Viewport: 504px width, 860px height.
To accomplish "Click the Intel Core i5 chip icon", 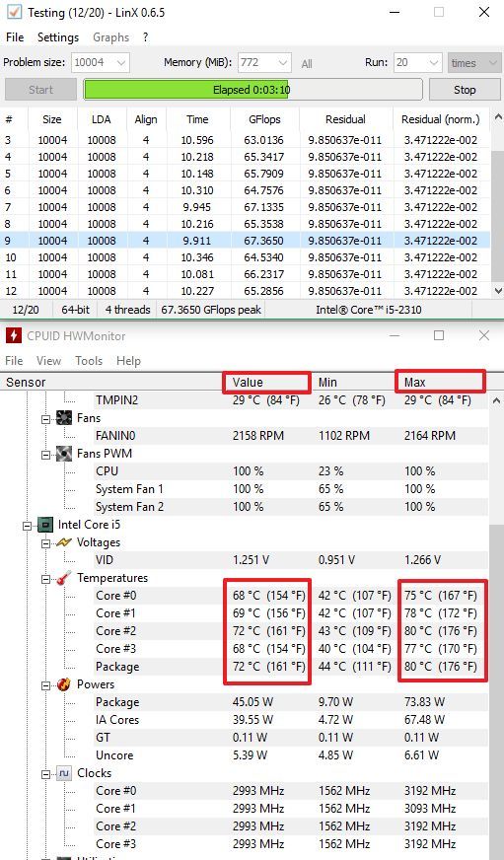I will [45, 525].
